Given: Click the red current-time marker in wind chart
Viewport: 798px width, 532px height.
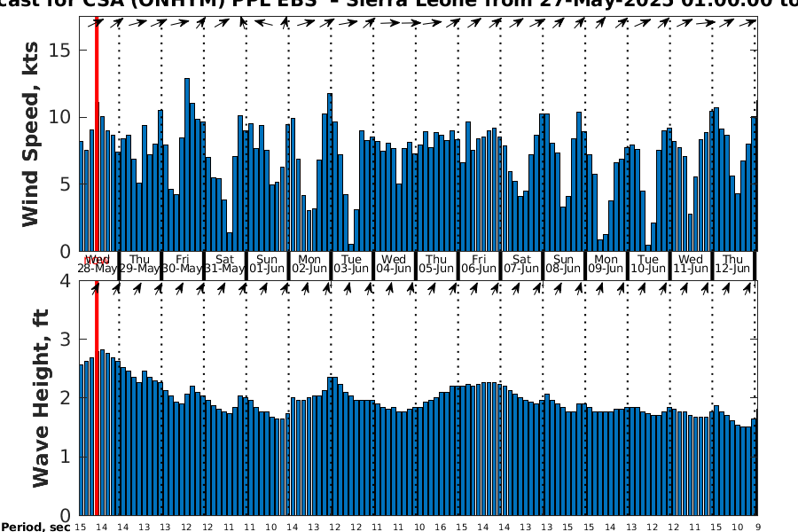Looking at the screenshot, I should pos(97,134).
